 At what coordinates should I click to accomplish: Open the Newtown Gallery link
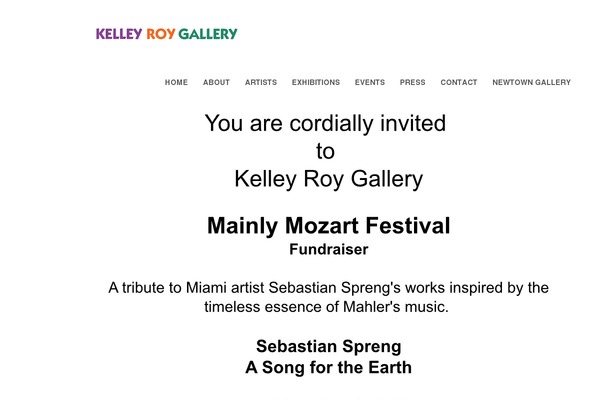532,82
